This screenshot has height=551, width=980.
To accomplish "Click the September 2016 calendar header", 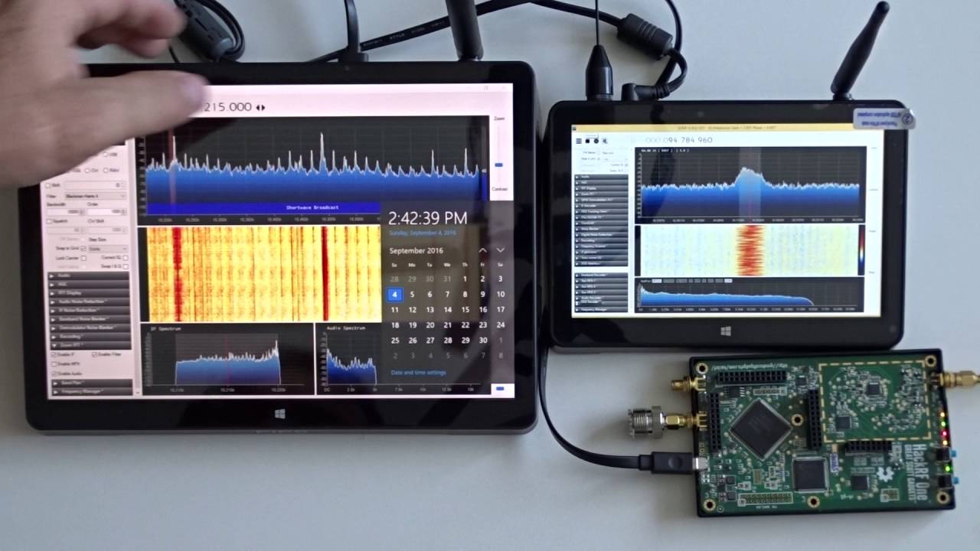I will tap(416, 250).
